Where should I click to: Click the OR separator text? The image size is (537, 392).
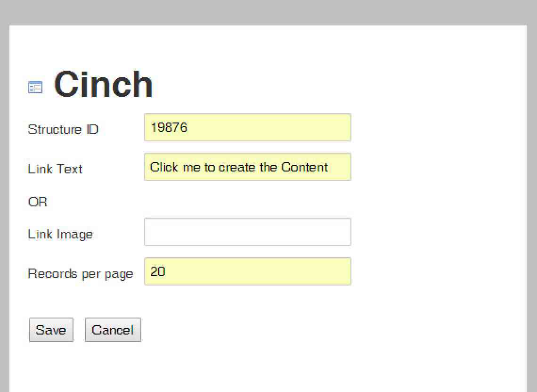tap(38, 202)
